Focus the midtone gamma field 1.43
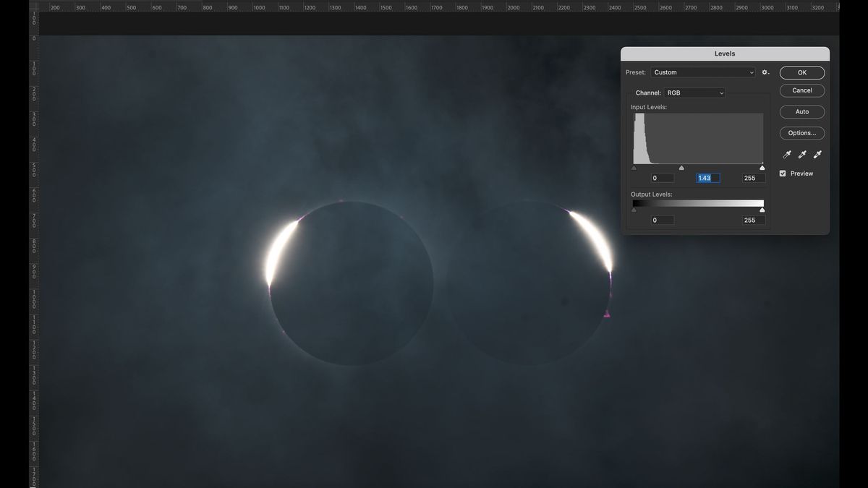This screenshot has width=868, height=488. tap(707, 178)
